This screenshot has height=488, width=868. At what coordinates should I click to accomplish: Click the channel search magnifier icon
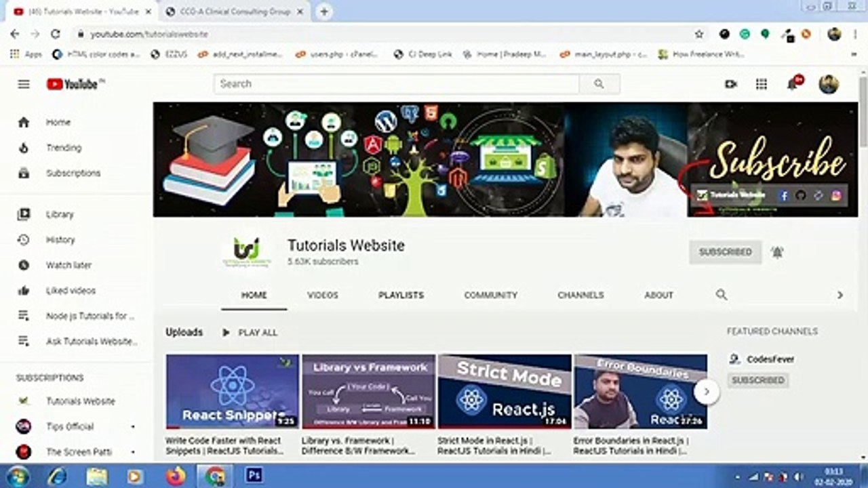pyautogui.click(x=722, y=295)
